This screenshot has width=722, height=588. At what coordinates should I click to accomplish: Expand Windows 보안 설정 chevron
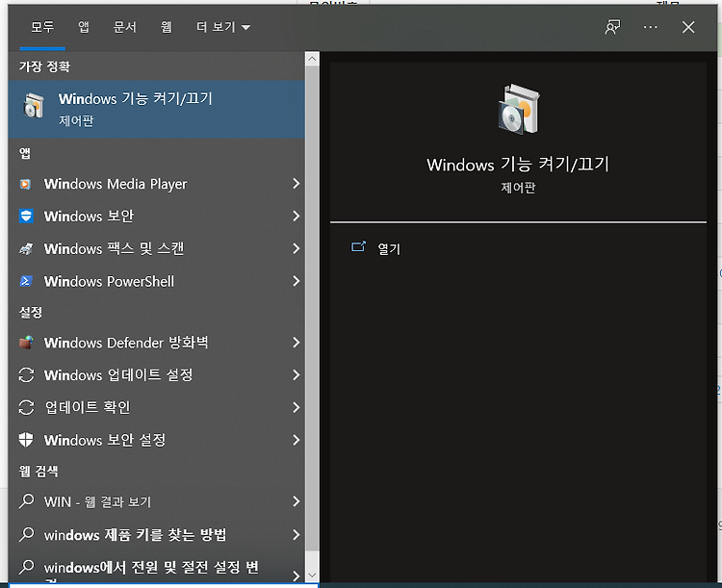click(297, 440)
